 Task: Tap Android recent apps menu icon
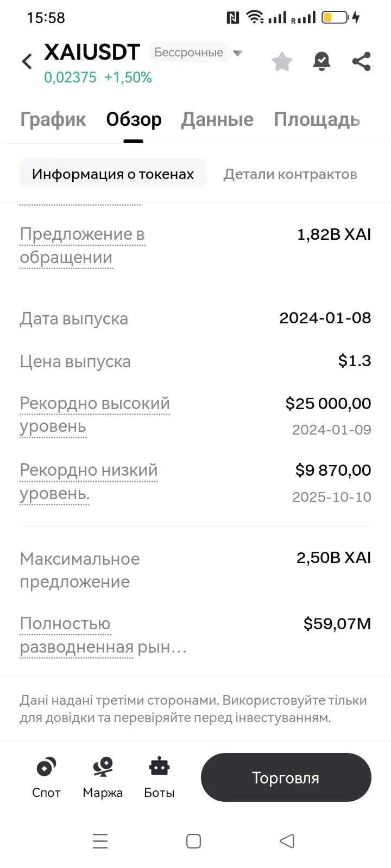point(100,841)
